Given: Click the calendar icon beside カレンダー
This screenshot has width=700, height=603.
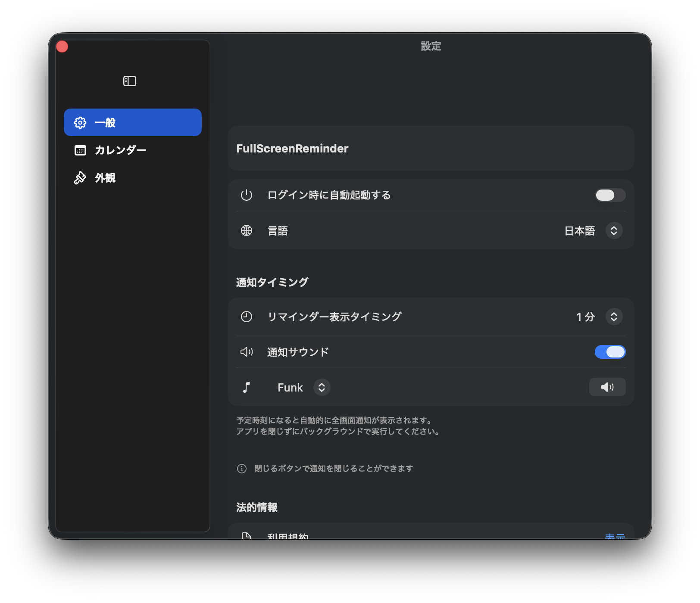Looking at the screenshot, I should (x=80, y=150).
